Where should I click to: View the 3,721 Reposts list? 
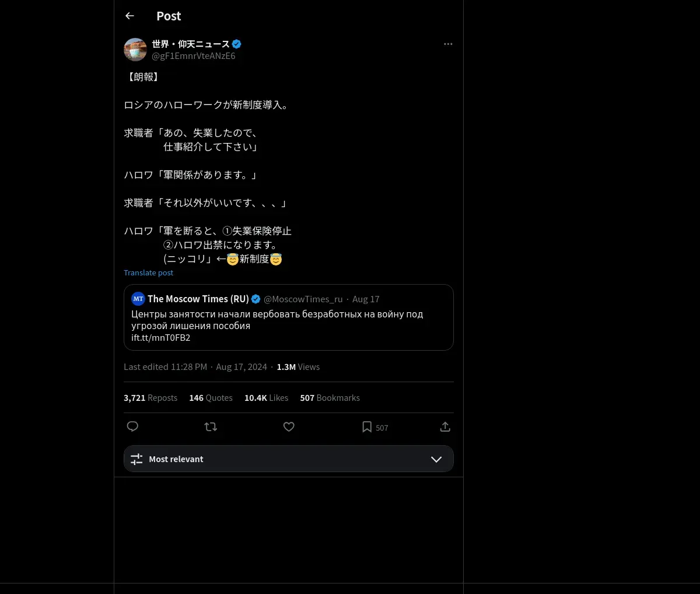150,398
